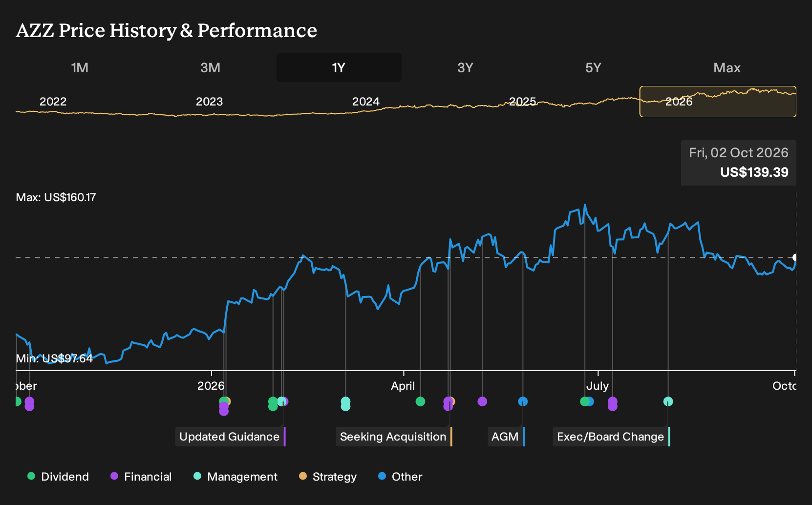Toggle the Dividend legend filter
This screenshot has width=812, height=505.
coord(58,477)
